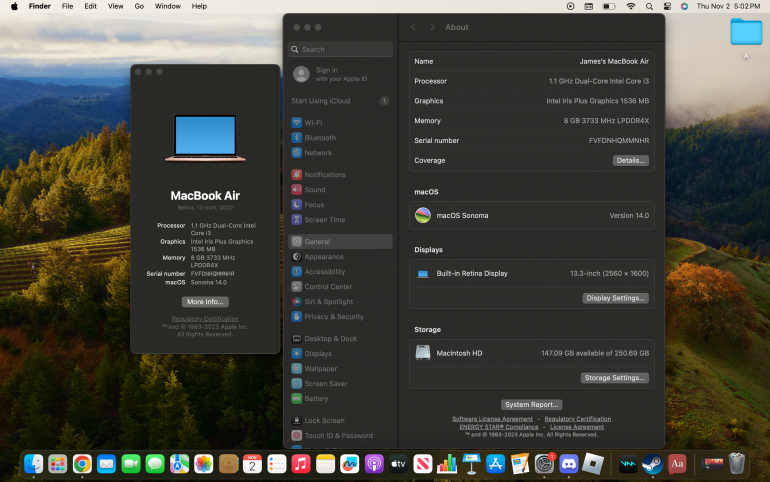Open Podcasts from the Dock
This screenshot has width=770, height=482.
coord(374,464)
